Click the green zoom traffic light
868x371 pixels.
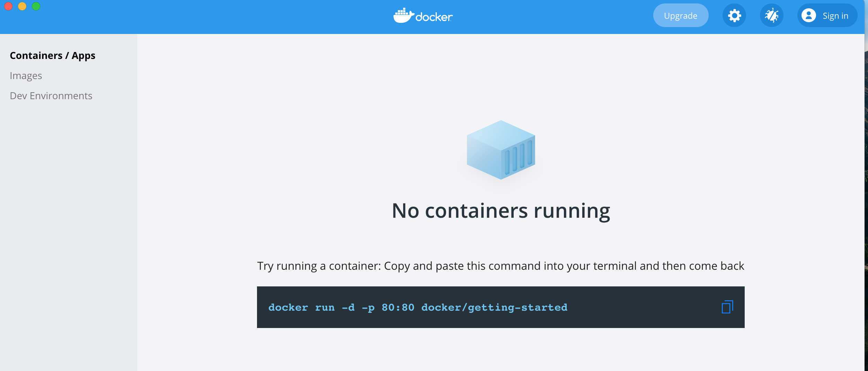coord(36,6)
